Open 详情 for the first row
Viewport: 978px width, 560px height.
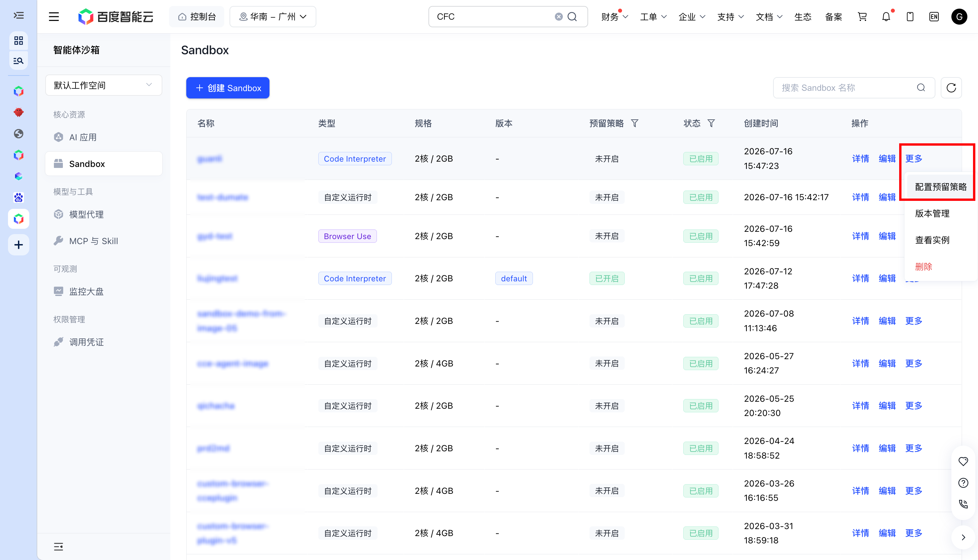(860, 159)
